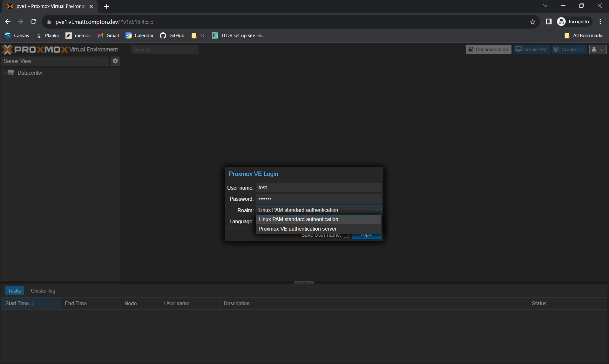The image size is (609, 364).
Task: Sort by the End Time column
Action: point(91,303)
